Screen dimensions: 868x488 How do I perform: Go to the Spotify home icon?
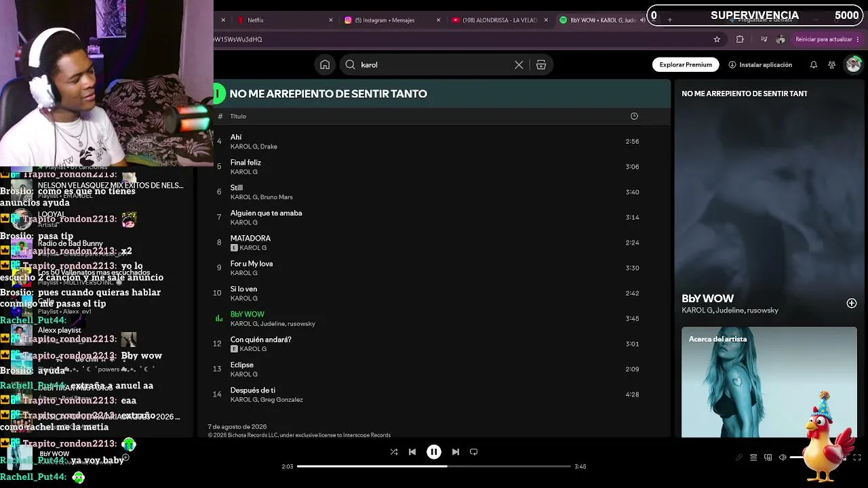325,64
